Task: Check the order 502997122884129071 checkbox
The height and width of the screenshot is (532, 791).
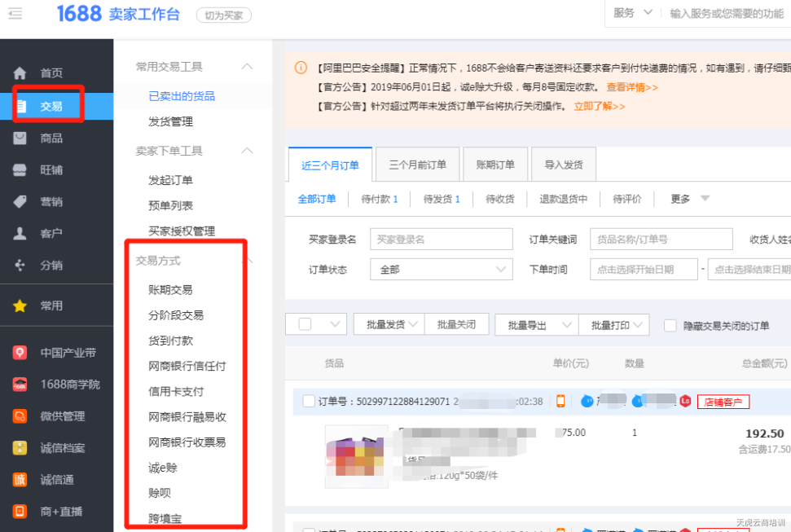Action: pyautogui.click(x=308, y=402)
